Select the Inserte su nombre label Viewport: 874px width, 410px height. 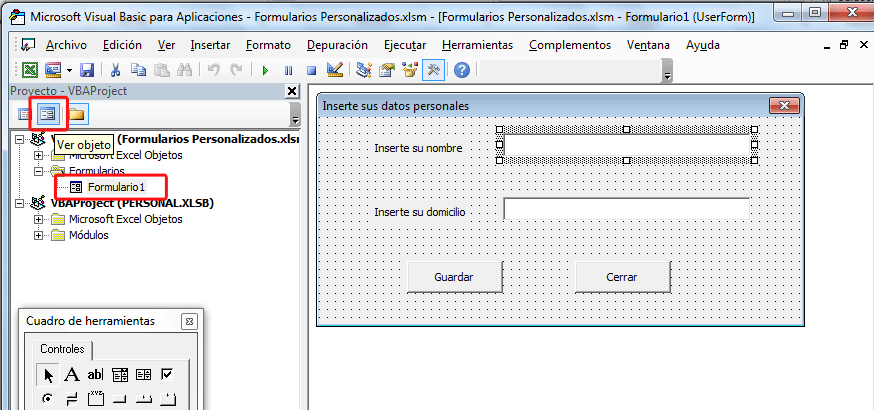click(x=418, y=148)
